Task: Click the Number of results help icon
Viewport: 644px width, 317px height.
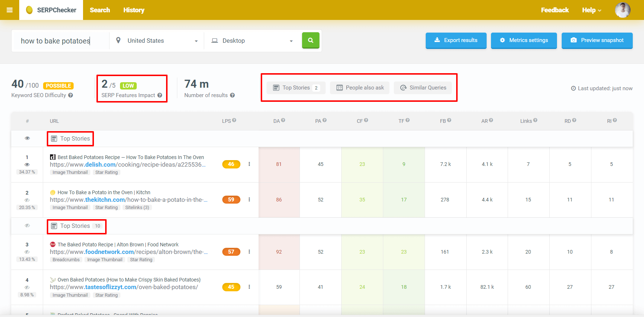Action: pyautogui.click(x=232, y=95)
